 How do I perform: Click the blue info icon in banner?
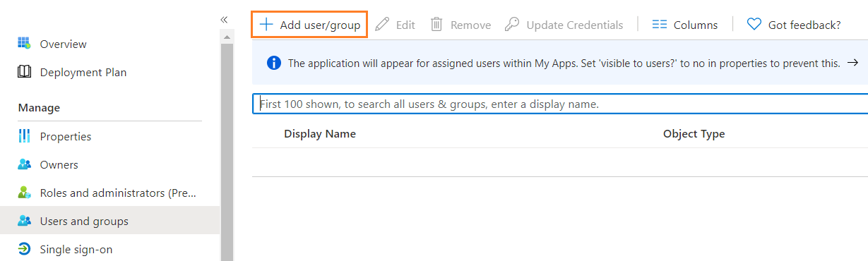point(274,63)
